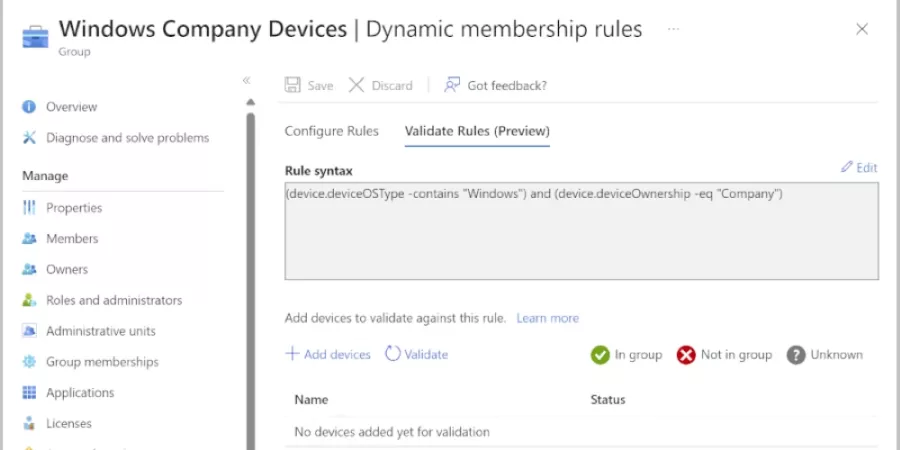Viewport: 900px width, 450px height.
Task: Open Diagnose and solve problems wrench icon
Action: pos(29,138)
